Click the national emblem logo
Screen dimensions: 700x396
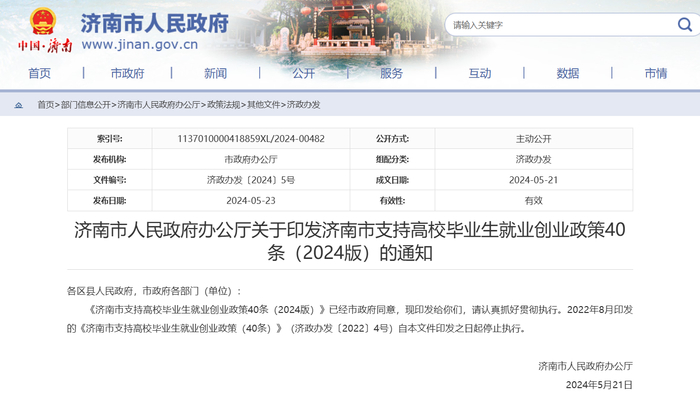(x=43, y=21)
